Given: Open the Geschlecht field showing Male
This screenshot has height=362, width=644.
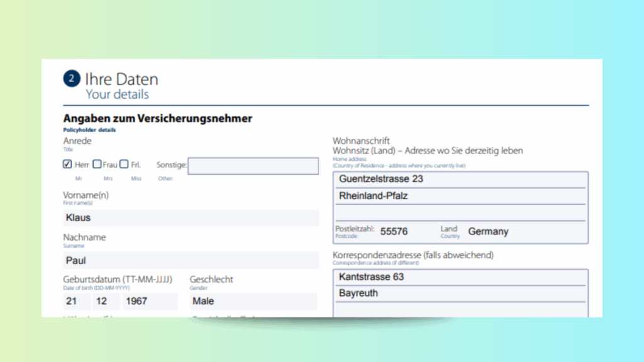Looking at the screenshot, I should point(253,301).
